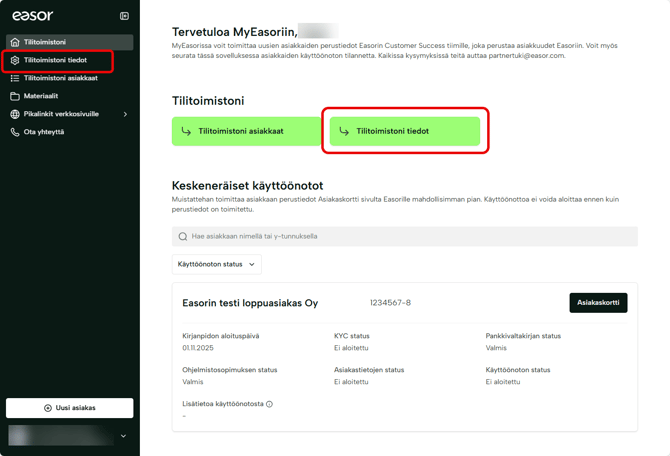
Task: Click the phone icon for Ota yhteyttä
Action: tap(15, 132)
